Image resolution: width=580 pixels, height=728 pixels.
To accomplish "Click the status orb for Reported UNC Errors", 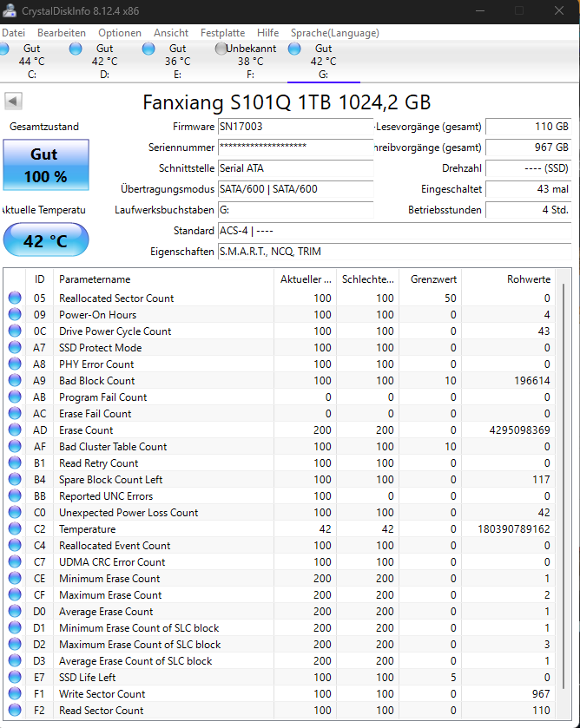I will point(15,495).
